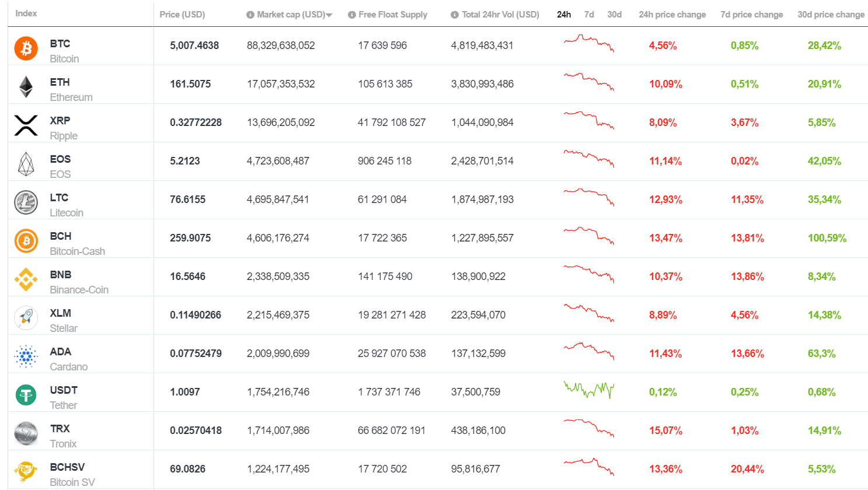Click the Cardano ADA logo
Image resolution: width=868 pixels, height=490 pixels.
(26, 356)
